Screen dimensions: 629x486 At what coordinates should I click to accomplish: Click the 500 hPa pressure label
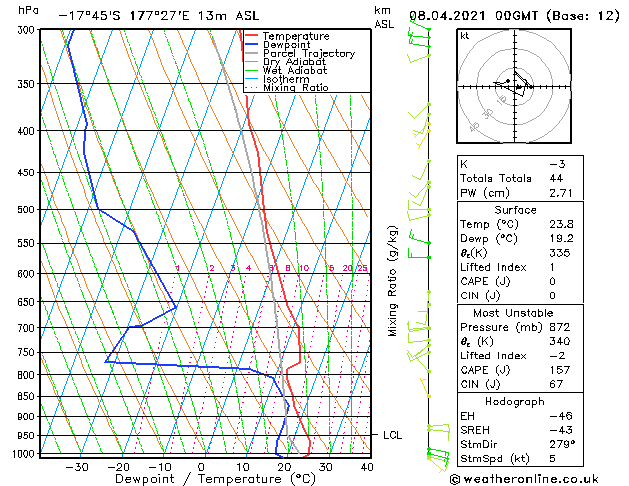(28, 210)
